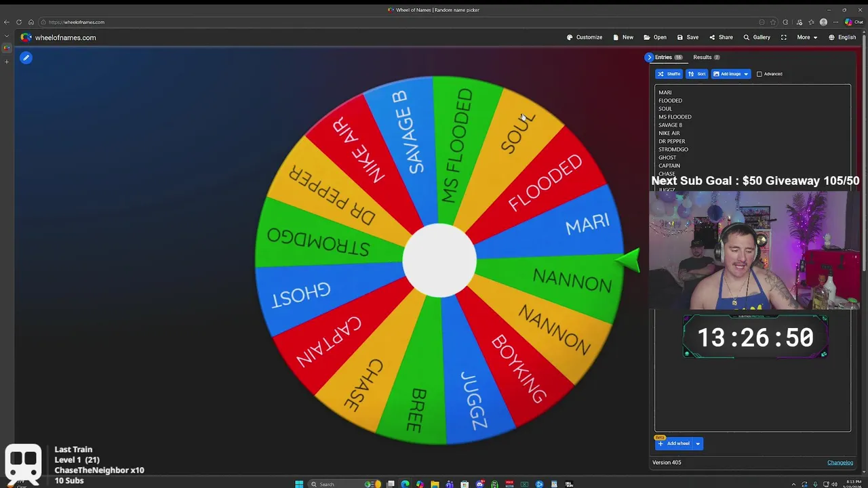Collapse the entries panel with blue chevron
This screenshot has height=488, width=868.
[x=649, y=58]
